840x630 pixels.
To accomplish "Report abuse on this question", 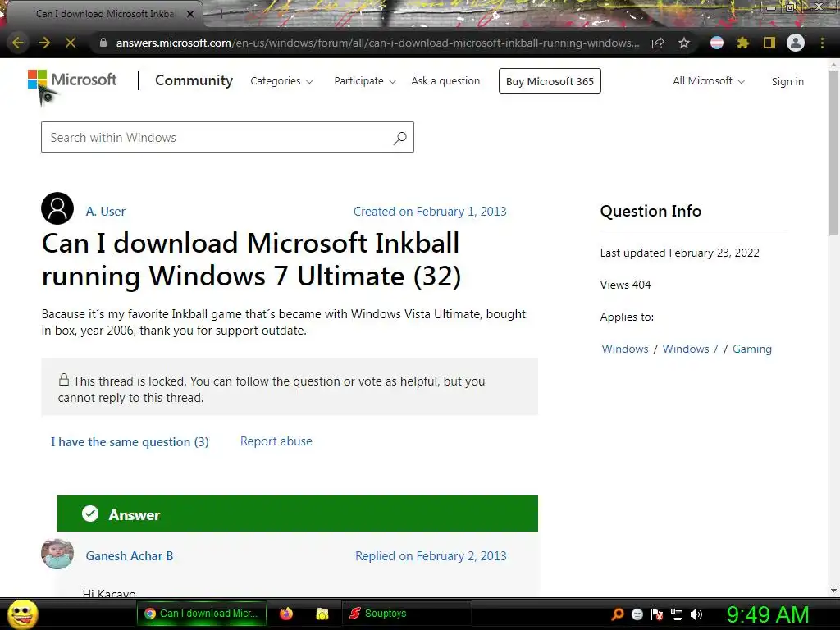I will [x=276, y=441].
